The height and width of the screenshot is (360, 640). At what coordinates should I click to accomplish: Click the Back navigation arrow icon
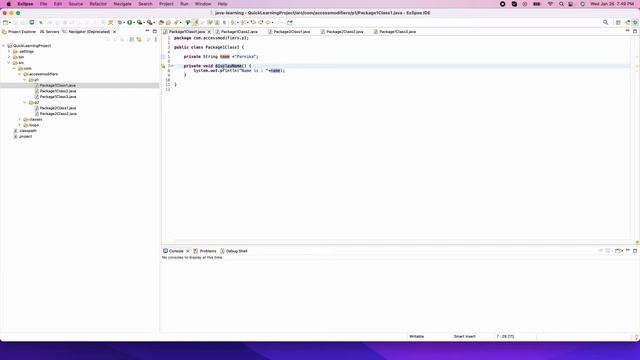(x=268, y=22)
